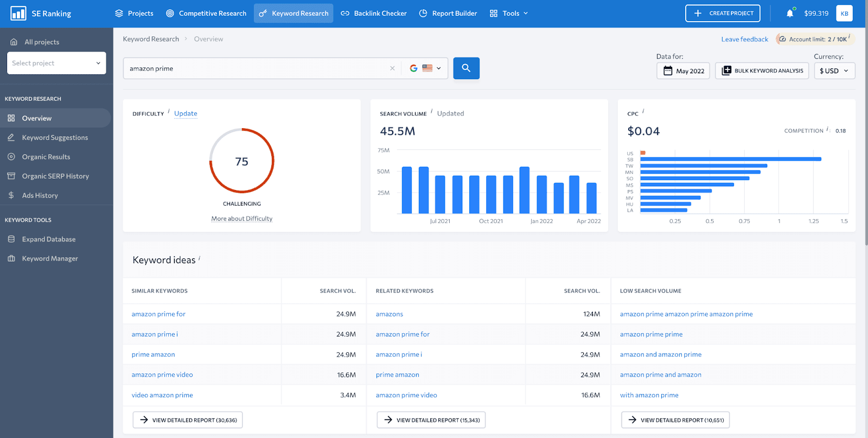Click the Keyword Research breadcrumb link
This screenshot has width=868, height=438.
151,39
